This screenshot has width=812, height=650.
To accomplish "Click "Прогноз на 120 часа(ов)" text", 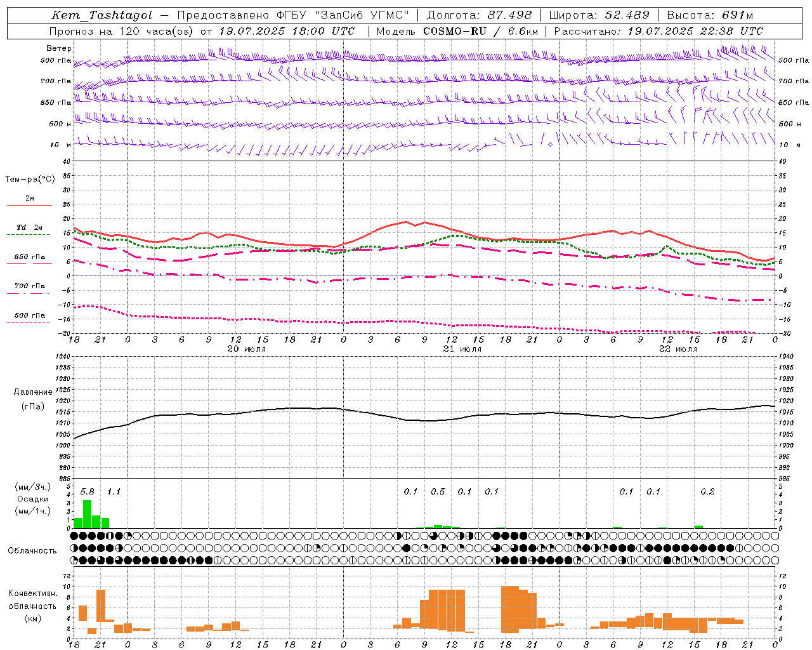I will [122, 31].
